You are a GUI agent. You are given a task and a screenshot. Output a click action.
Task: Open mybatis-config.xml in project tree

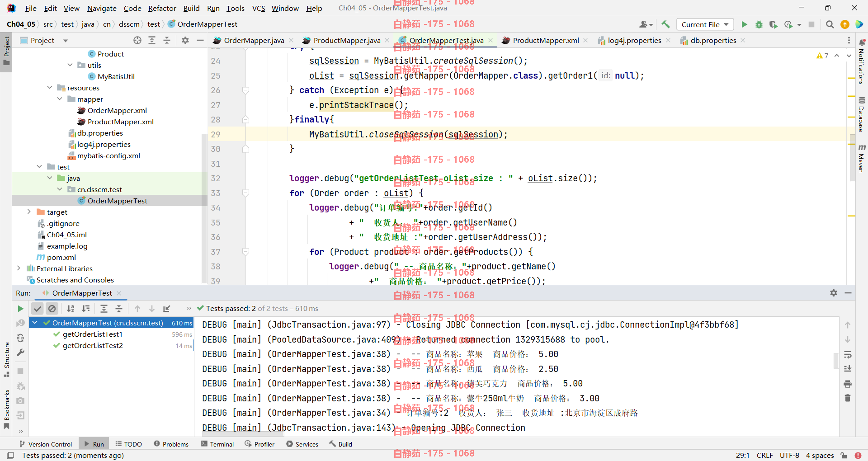click(108, 155)
